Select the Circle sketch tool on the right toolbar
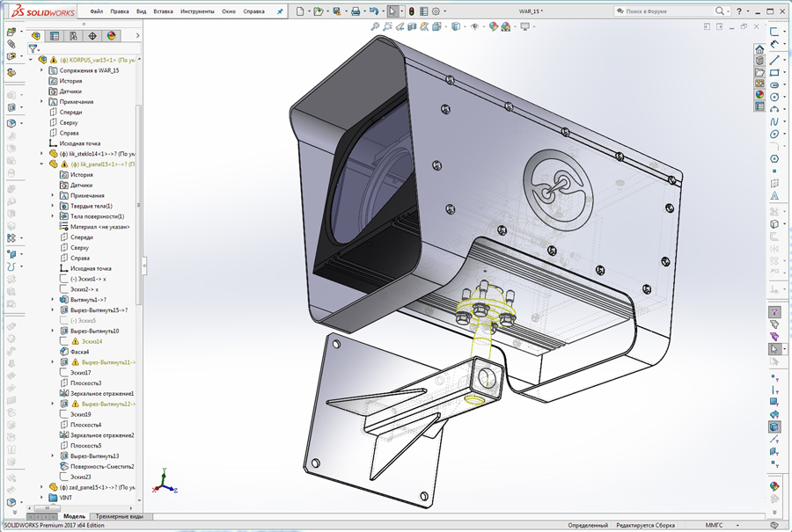Viewport: 792px width, 532px height. point(774,98)
